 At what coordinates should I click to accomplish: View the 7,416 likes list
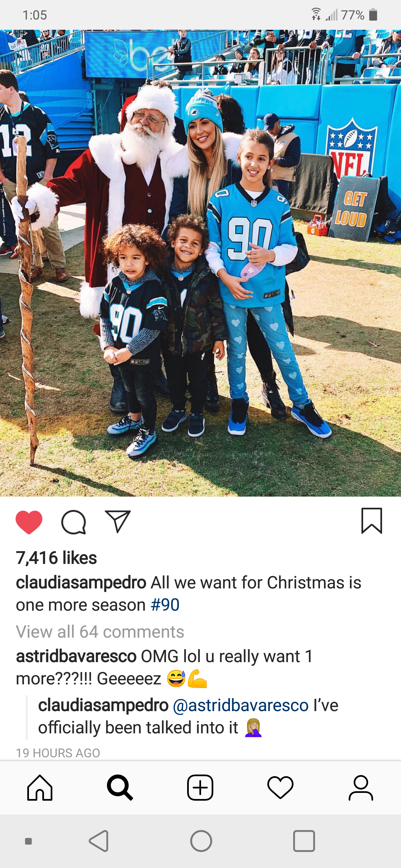click(56, 558)
